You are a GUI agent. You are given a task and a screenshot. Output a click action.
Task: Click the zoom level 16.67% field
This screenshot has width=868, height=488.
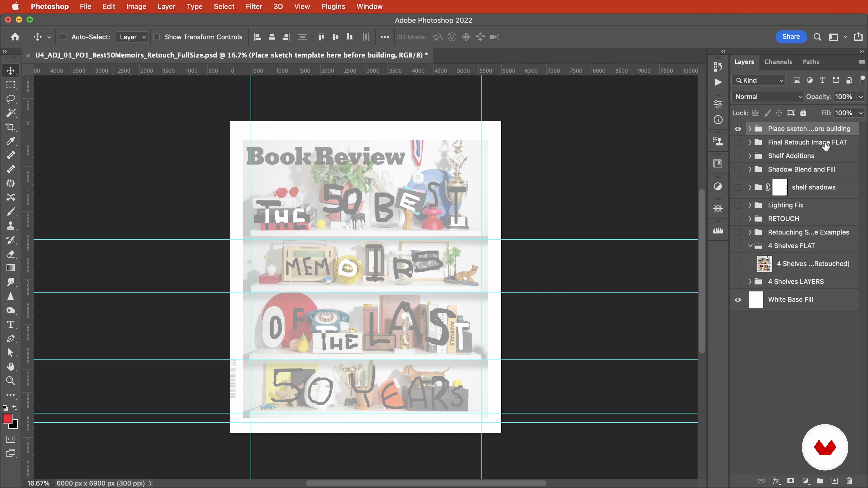click(38, 483)
